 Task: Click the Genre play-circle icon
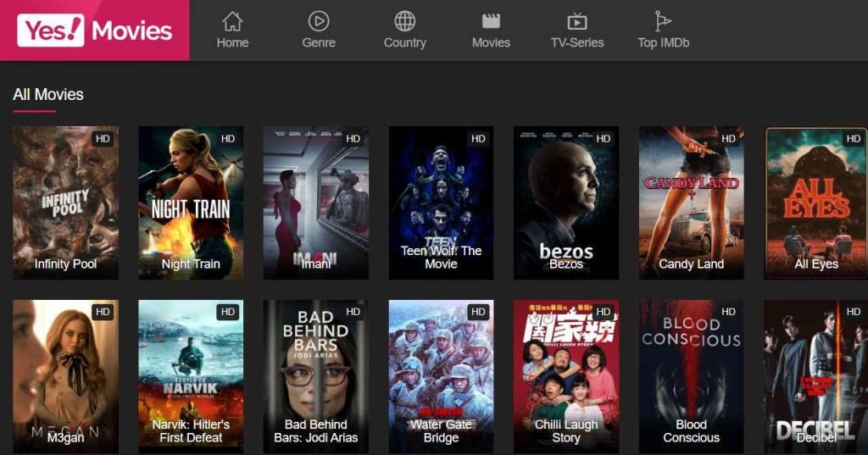[319, 21]
